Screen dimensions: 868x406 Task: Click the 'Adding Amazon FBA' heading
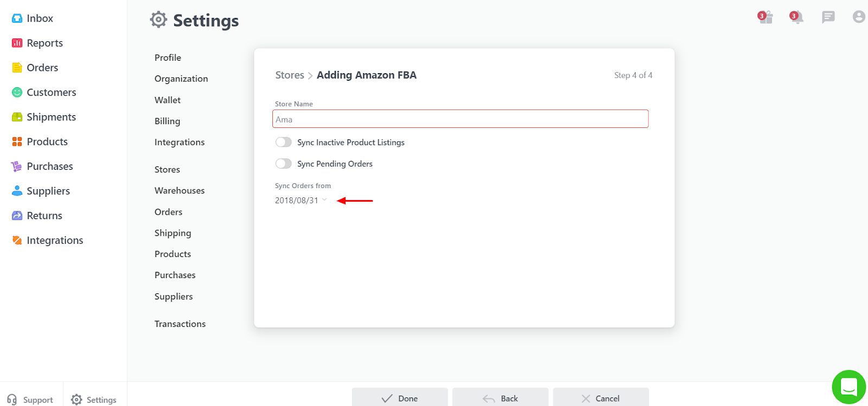pos(367,75)
